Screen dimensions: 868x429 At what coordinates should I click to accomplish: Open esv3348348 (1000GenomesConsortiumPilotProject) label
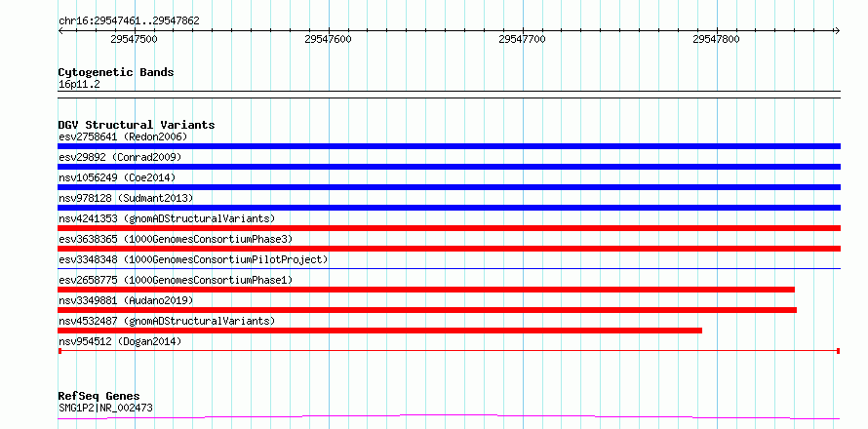(193, 259)
